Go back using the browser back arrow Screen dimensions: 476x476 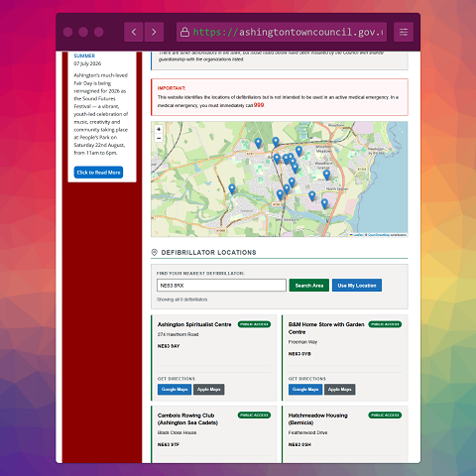pyautogui.click(x=134, y=32)
